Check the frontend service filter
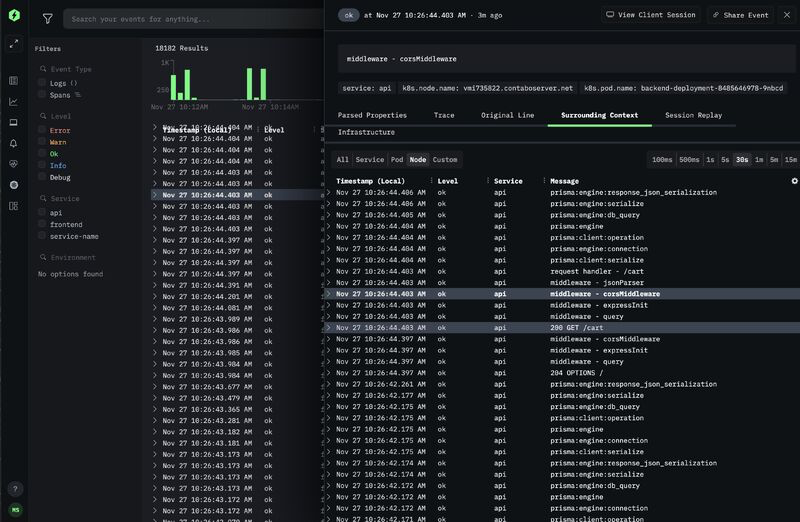800x522 pixels. (x=42, y=224)
